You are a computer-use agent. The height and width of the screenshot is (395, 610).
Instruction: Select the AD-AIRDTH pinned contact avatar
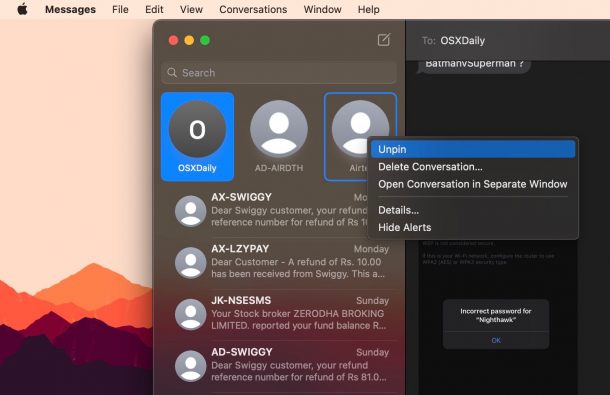pos(279,129)
